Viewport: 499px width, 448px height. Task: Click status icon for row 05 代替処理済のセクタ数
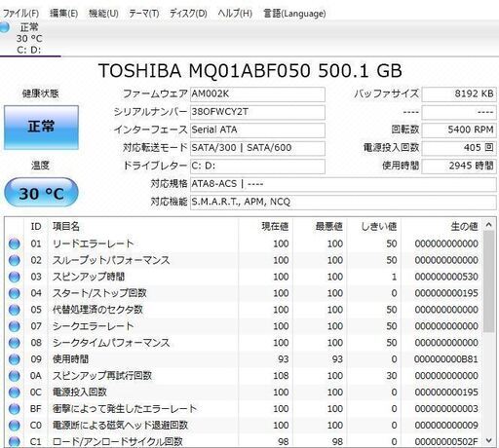click(14, 310)
